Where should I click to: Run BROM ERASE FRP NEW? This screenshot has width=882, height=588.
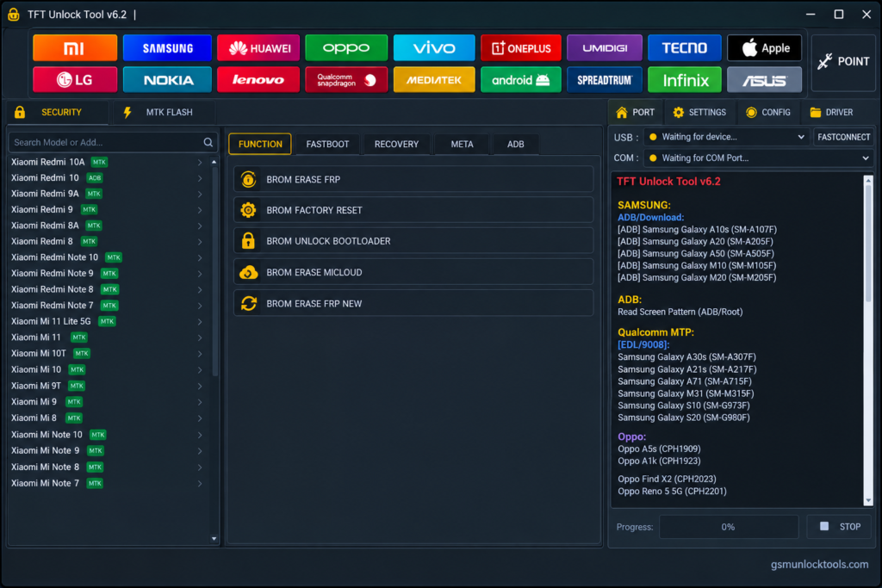[x=413, y=304]
